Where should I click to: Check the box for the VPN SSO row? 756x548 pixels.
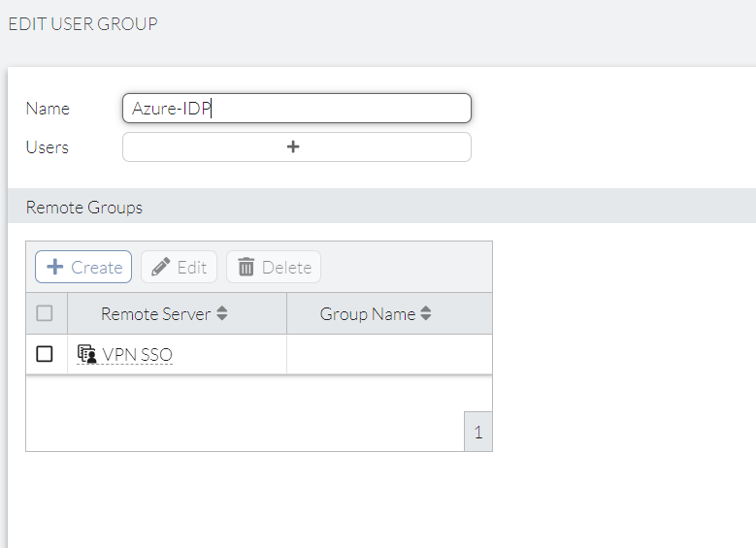[45, 354]
